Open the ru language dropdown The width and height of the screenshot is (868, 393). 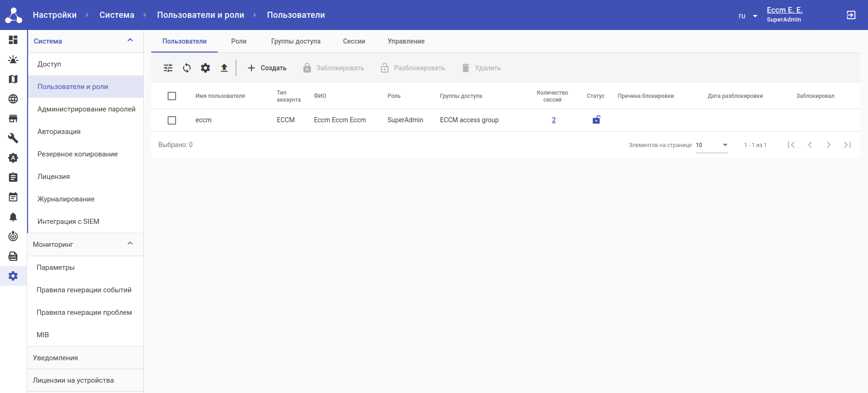tap(748, 16)
